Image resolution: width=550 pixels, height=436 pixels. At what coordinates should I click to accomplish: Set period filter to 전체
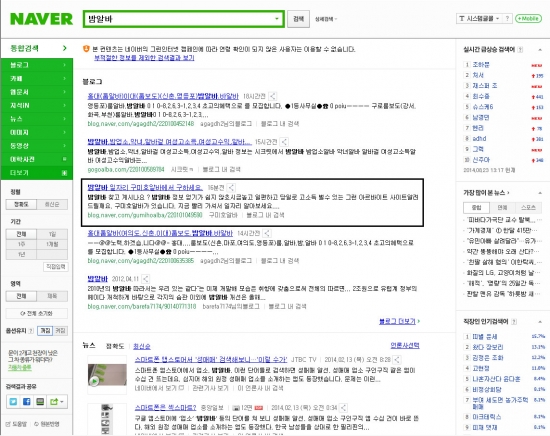tap(21, 234)
